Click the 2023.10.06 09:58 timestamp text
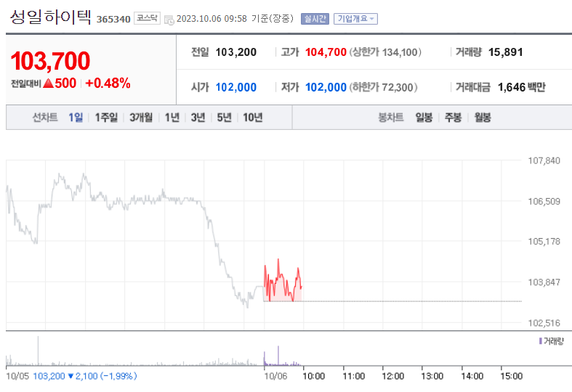The height and width of the screenshot is (392, 572). [x=212, y=19]
